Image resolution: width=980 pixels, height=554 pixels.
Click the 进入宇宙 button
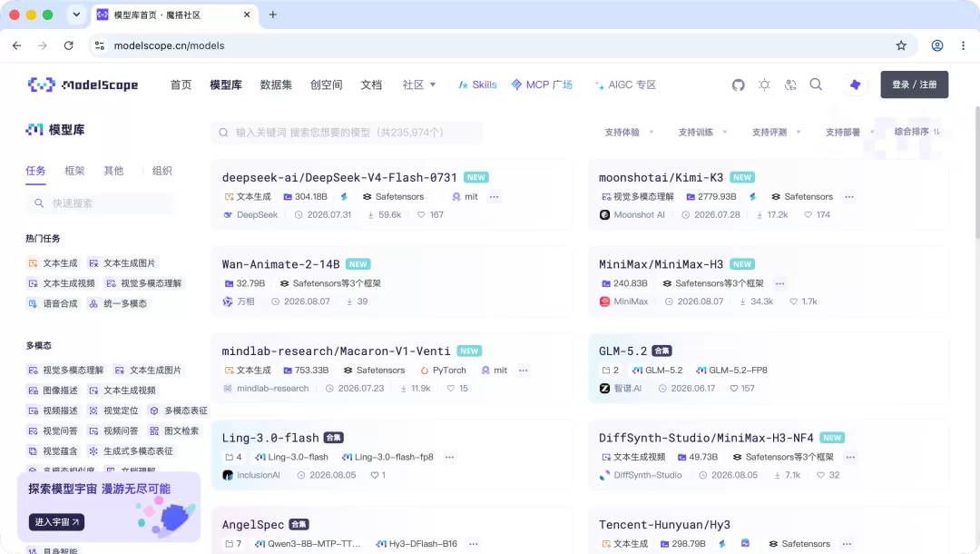(x=56, y=522)
